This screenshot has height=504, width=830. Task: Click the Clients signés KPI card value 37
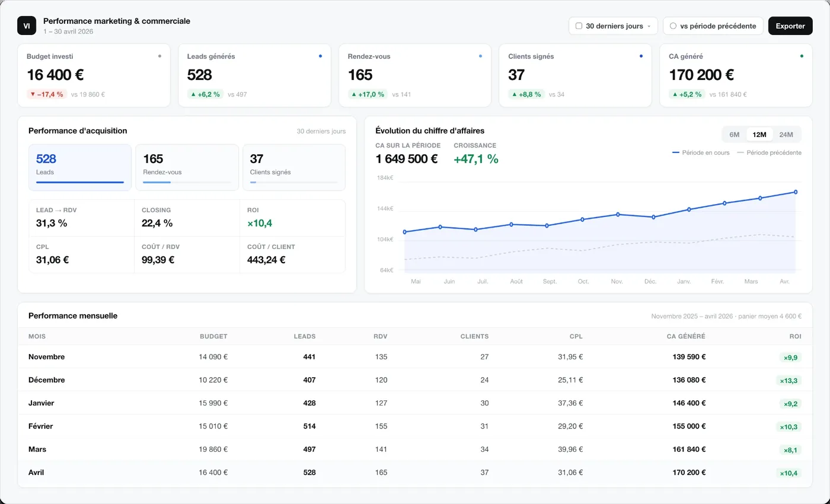516,75
